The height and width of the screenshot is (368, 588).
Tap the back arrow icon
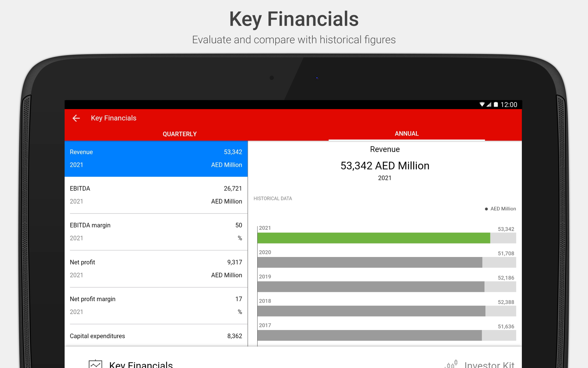click(76, 118)
